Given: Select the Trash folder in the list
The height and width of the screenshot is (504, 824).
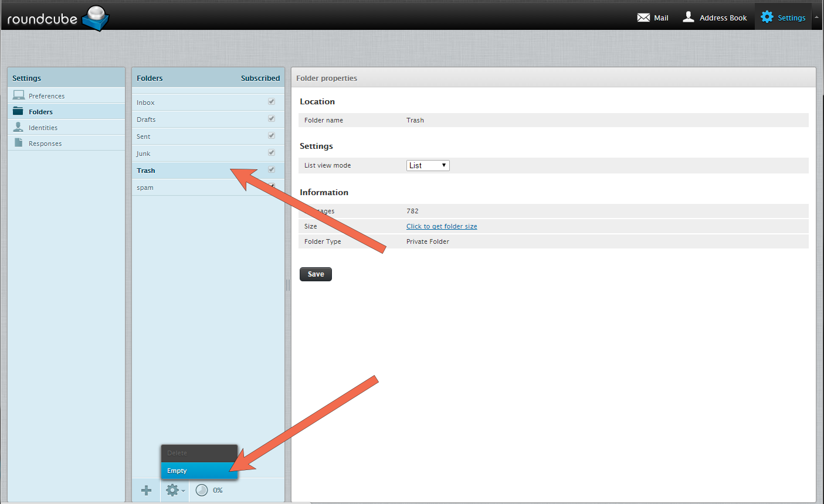Looking at the screenshot, I should [176, 171].
